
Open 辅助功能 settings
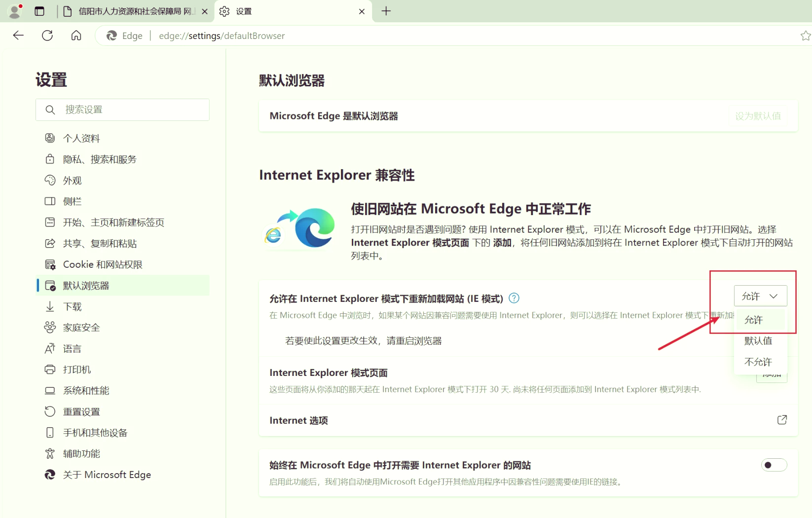tap(123, 453)
